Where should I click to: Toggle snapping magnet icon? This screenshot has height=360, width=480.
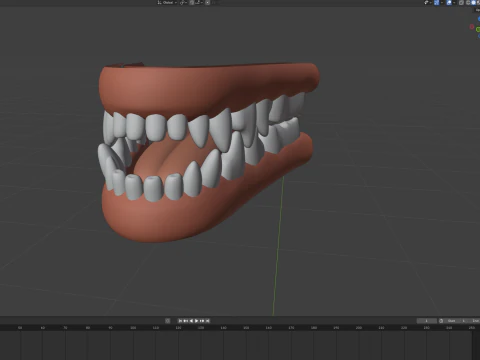click(x=192, y=2)
